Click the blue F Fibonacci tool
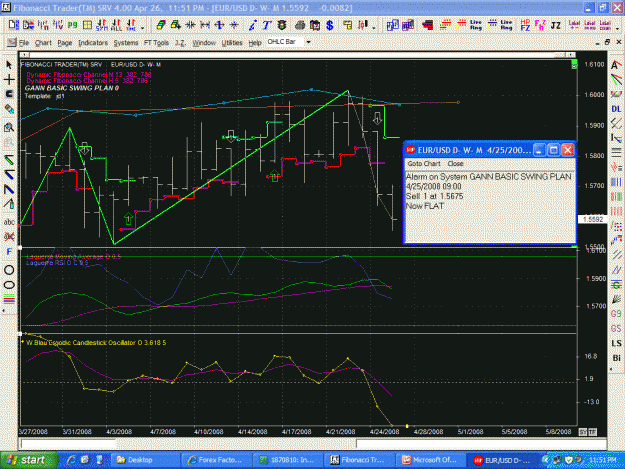 tap(9, 252)
